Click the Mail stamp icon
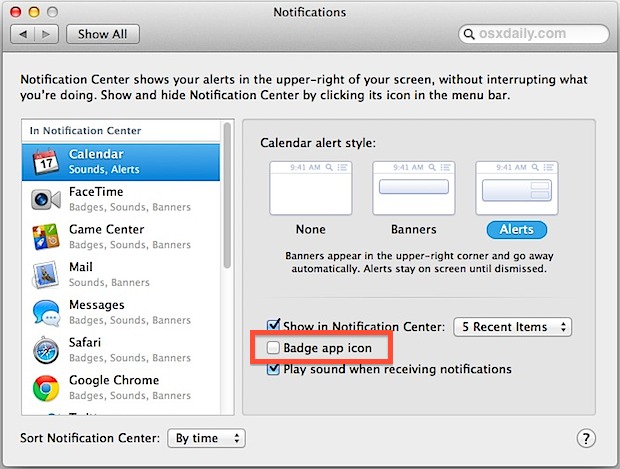Viewport: 620px width, 469px height. [x=46, y=274]
